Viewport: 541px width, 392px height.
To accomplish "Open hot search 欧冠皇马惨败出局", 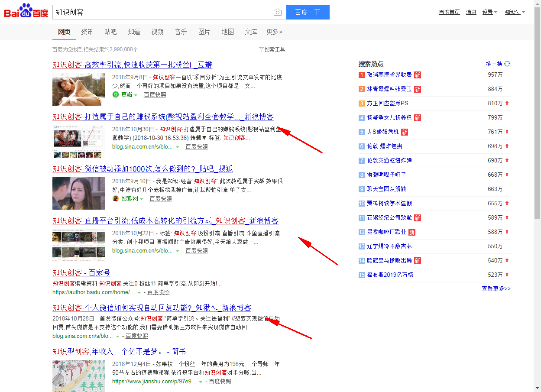I will 389,261.
